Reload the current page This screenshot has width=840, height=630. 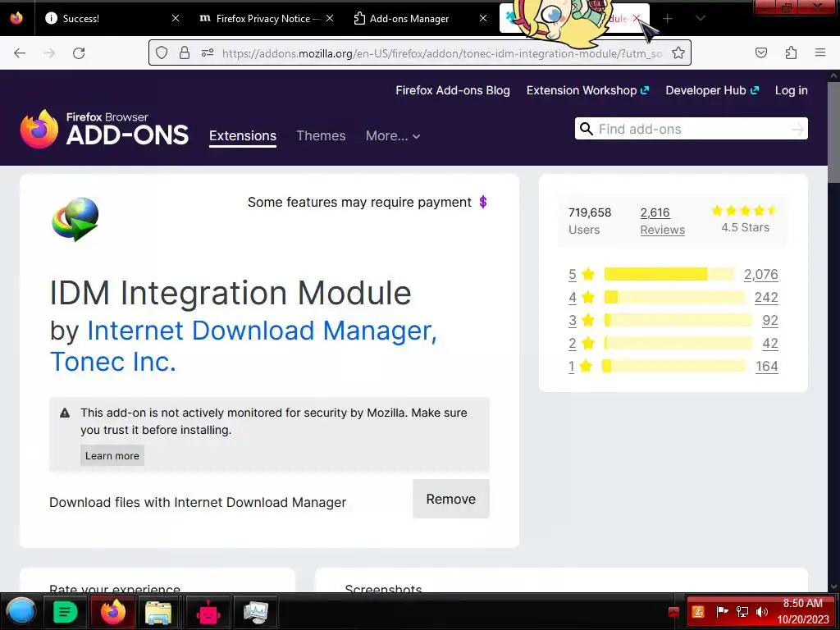[x=79, y=53]
